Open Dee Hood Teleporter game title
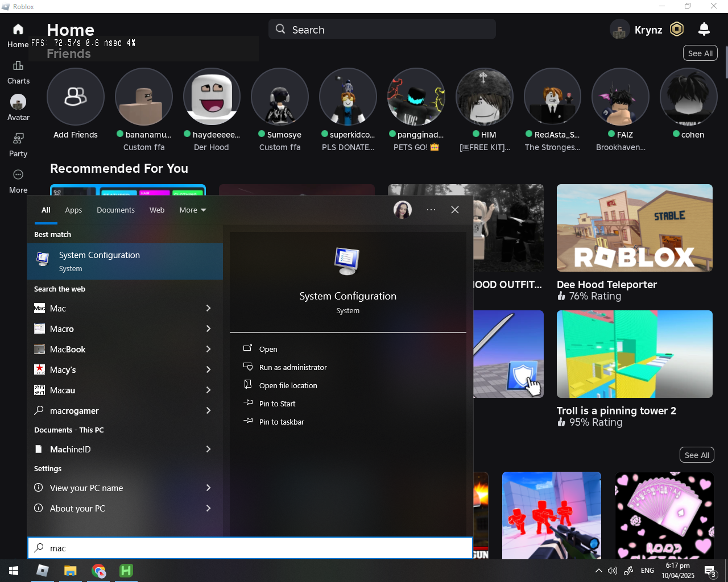Screen dimensions: 728x582 [x=607, y=285]
